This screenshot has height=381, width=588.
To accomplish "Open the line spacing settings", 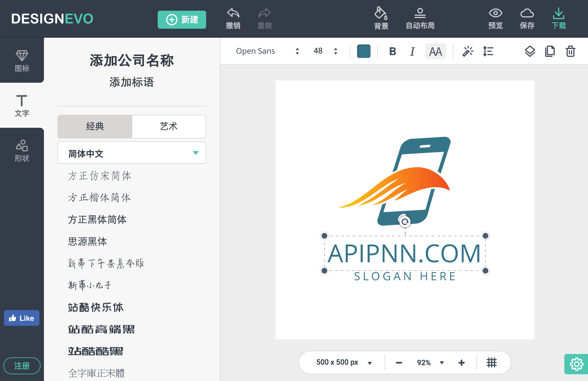I will 488,51.
